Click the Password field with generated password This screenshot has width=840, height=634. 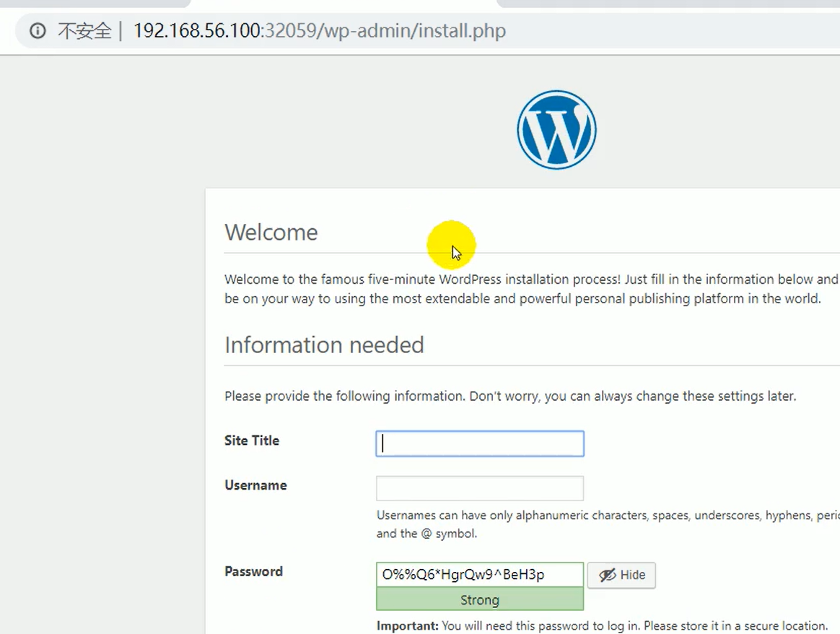tap(480, 575)
